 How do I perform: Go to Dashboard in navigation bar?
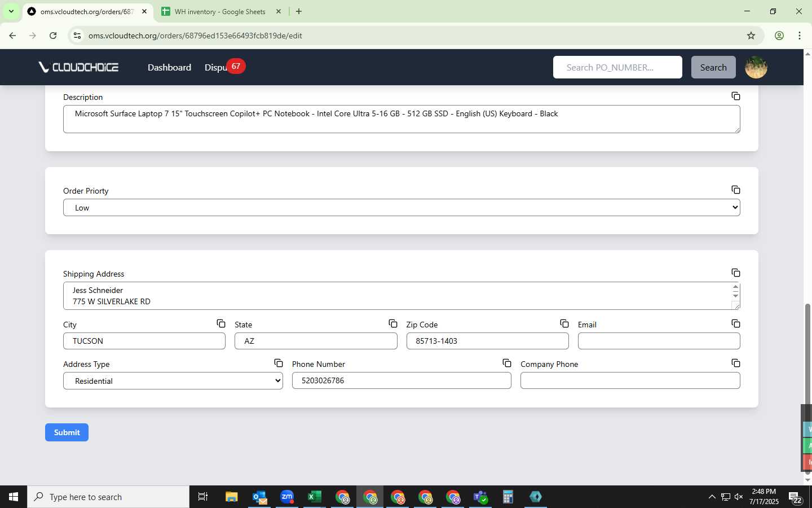(169, 67)
